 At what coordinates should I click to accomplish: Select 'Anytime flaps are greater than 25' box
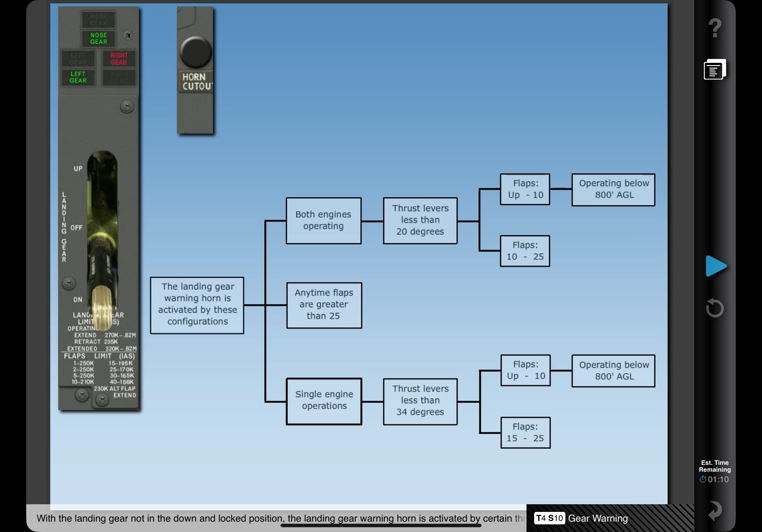pyautogui.click(x=324, y=305)
